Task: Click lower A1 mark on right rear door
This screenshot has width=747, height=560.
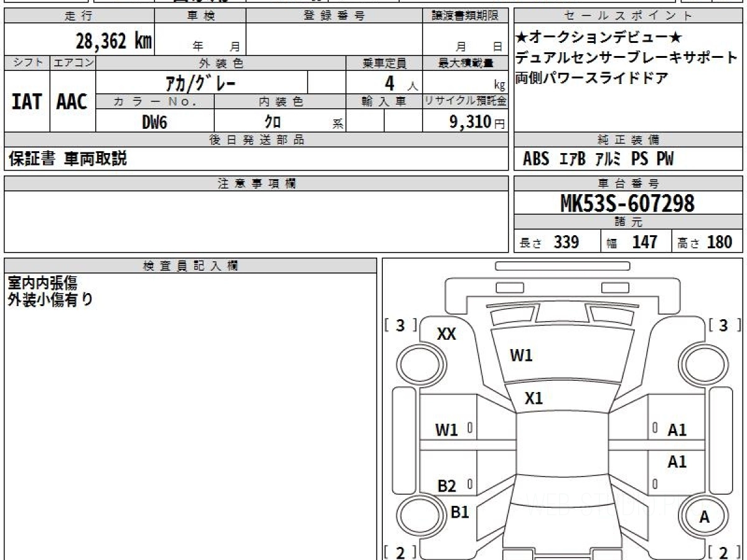Action: pos(677,462)
